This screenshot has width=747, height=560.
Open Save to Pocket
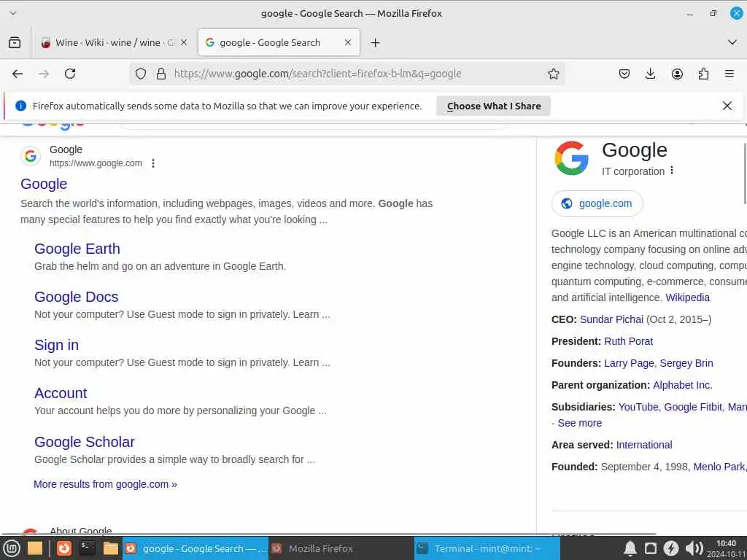point(624,74)
